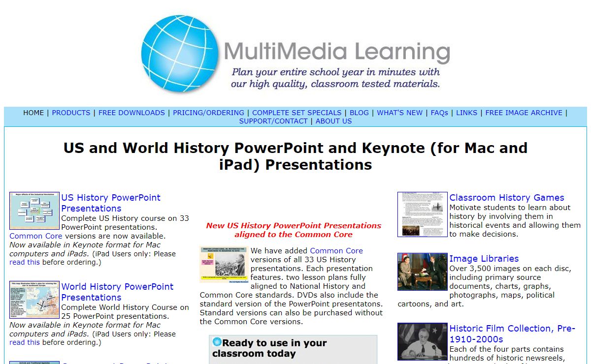Click the MultiMedia Learning globe logo
Screen dimensions: 591x364
click(x=180, y=54)
